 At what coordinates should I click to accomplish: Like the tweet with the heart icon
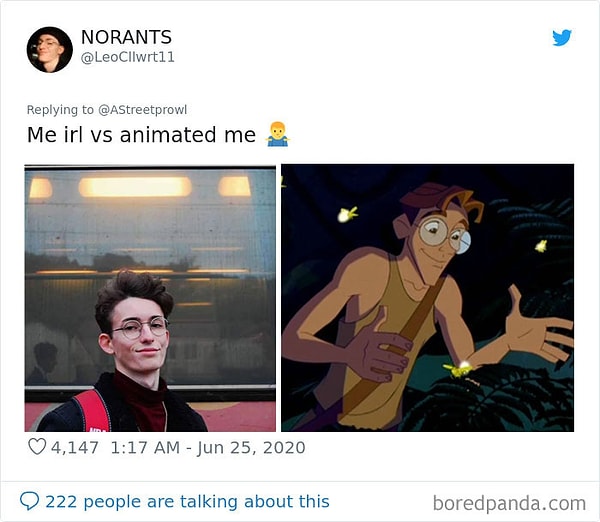point(37,447)
